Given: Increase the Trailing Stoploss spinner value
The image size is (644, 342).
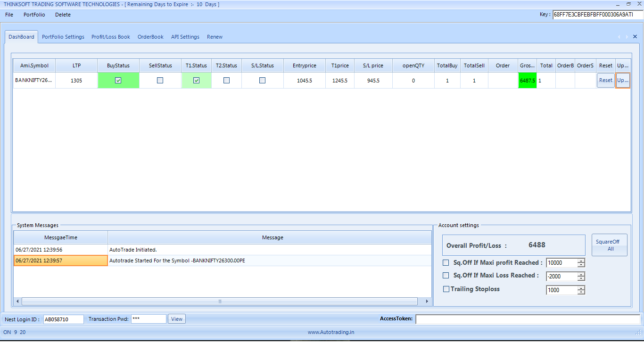Looking at the screenshot, I should coord(581,288).
